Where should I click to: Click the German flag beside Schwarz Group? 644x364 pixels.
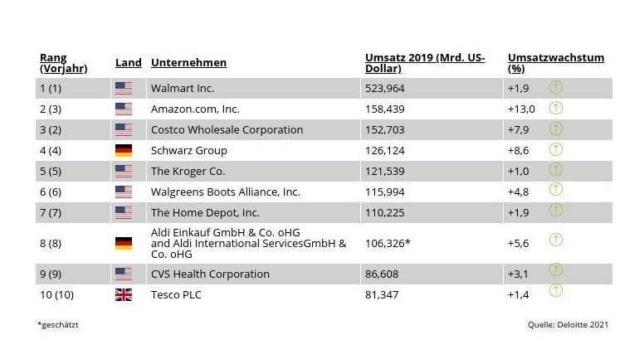(x=124, y=150)
